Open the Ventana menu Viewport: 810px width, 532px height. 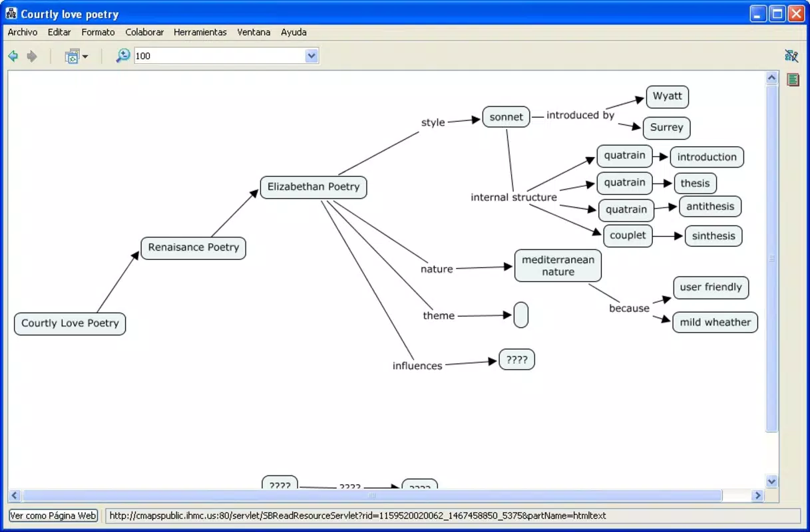(x=254, y=32)
